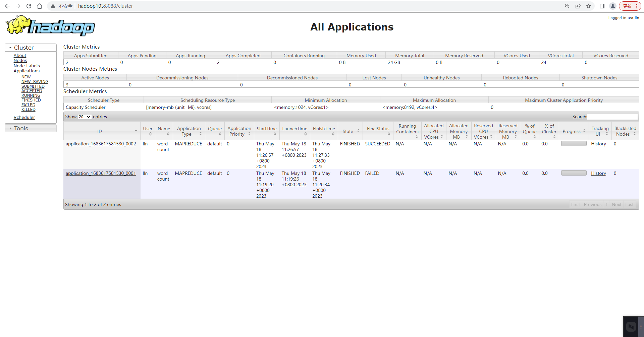
Task: Sort table by ID column
Action: click(102, 131)
